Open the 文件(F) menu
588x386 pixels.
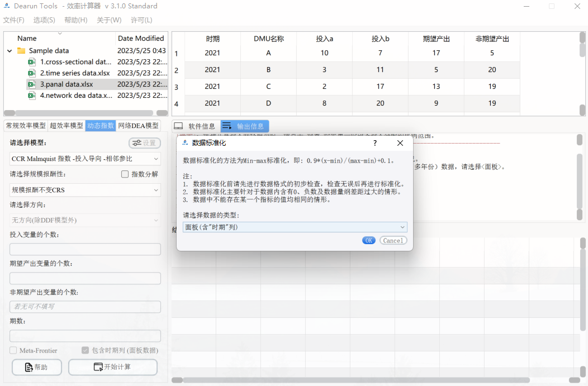pyautogui.click(x=15, y=20)
